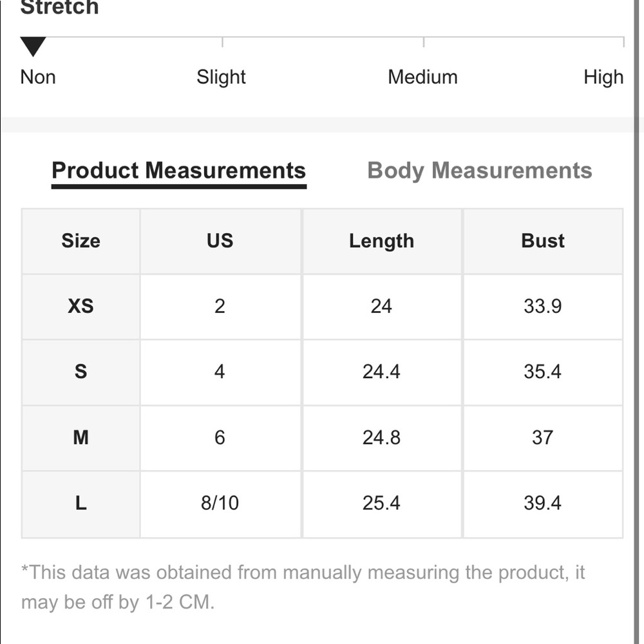The width and height of the screenshot is (644, 644).
Task: Click the 24.8 length value for M
Action: pos(381,437)
